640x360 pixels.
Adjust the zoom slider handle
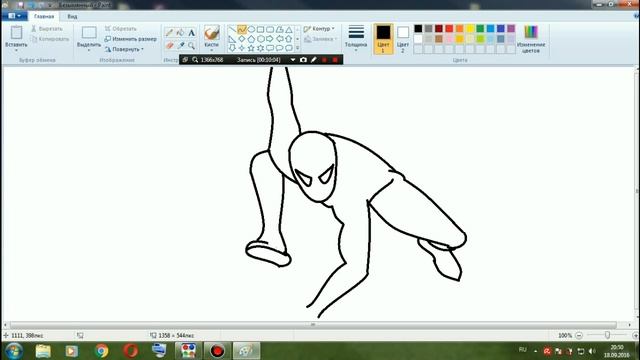pos(607,335)
